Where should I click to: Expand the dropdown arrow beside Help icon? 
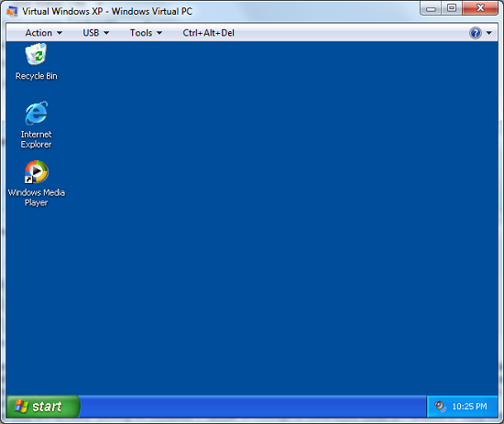point(489,33)
